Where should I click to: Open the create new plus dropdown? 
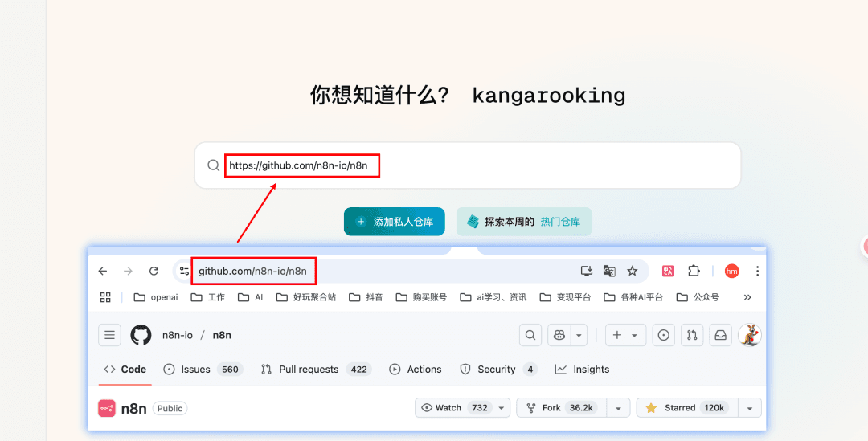click(625, 335)
